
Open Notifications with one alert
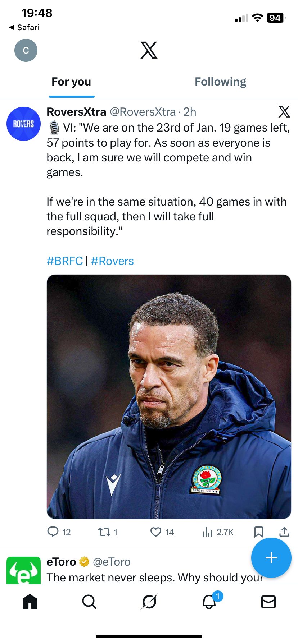pyautogui.click(x=209, y=602)
